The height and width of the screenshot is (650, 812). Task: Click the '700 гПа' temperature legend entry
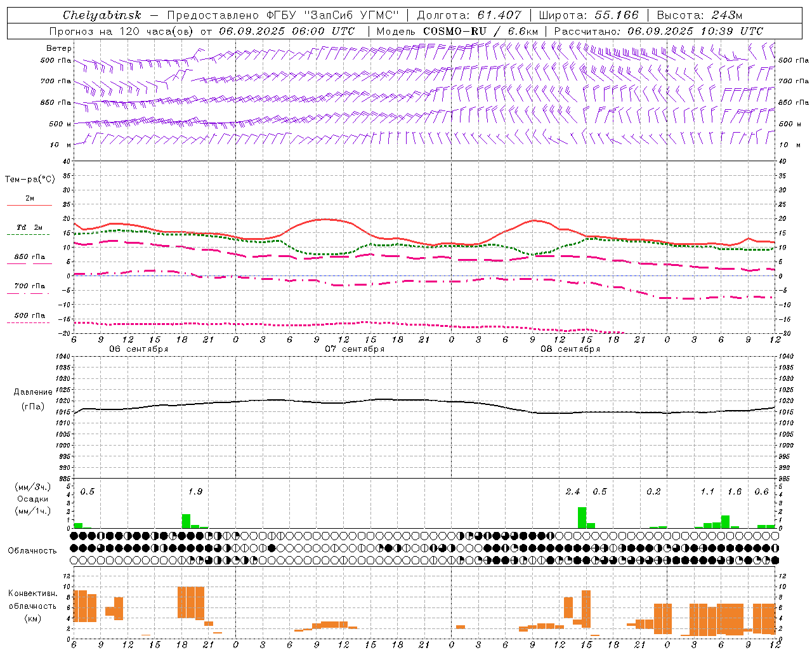[29, 286]
